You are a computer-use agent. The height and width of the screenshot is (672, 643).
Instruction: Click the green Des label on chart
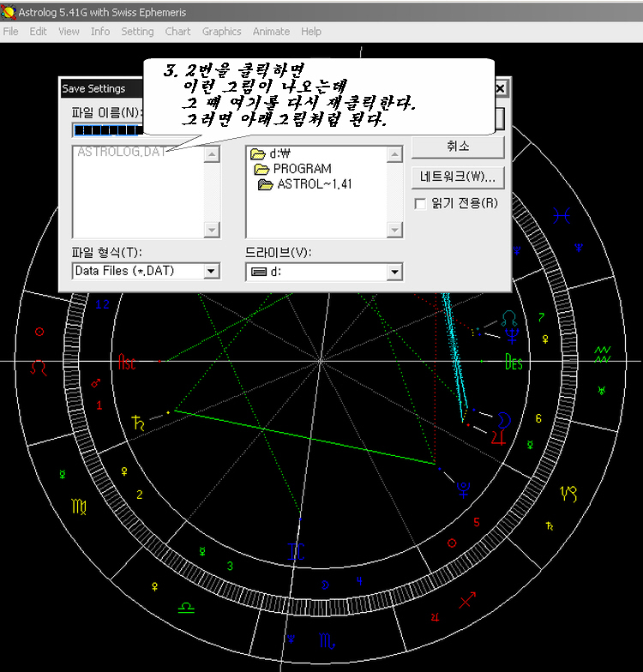tap(514, 362)
